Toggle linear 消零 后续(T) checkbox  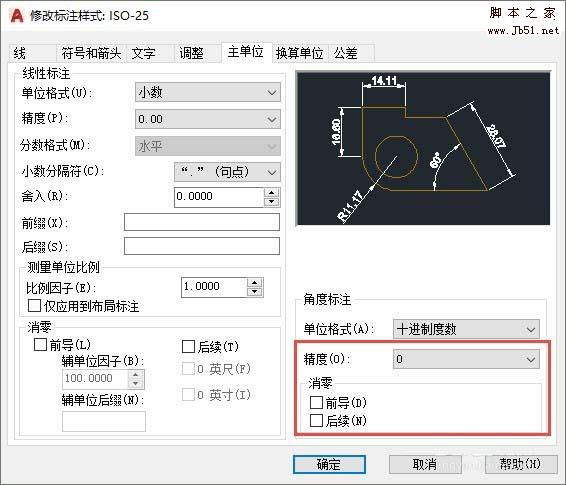click(x=188, y=346)
